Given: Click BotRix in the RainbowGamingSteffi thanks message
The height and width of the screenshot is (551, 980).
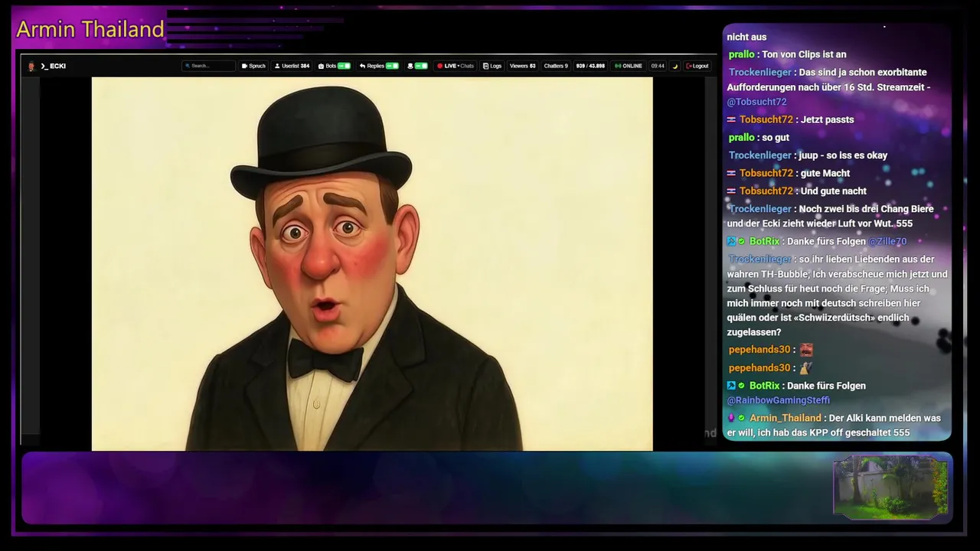Looking at the screenshot, I should click(x=765, y=386).
